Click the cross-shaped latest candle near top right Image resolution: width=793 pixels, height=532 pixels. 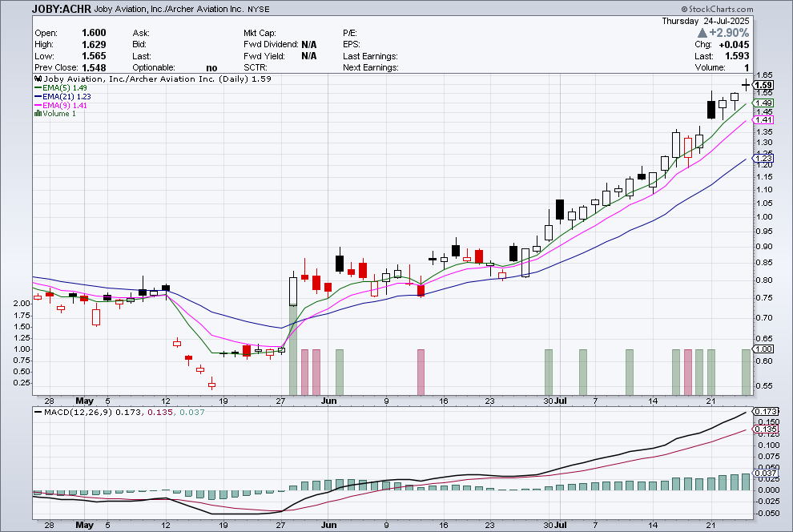tap(746, 85)
